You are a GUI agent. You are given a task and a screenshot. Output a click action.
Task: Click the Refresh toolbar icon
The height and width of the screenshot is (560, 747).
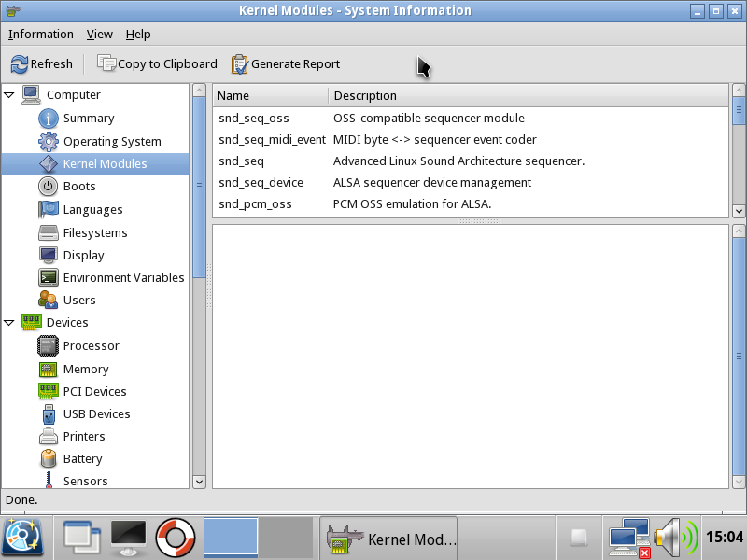(x=20, y=64)
